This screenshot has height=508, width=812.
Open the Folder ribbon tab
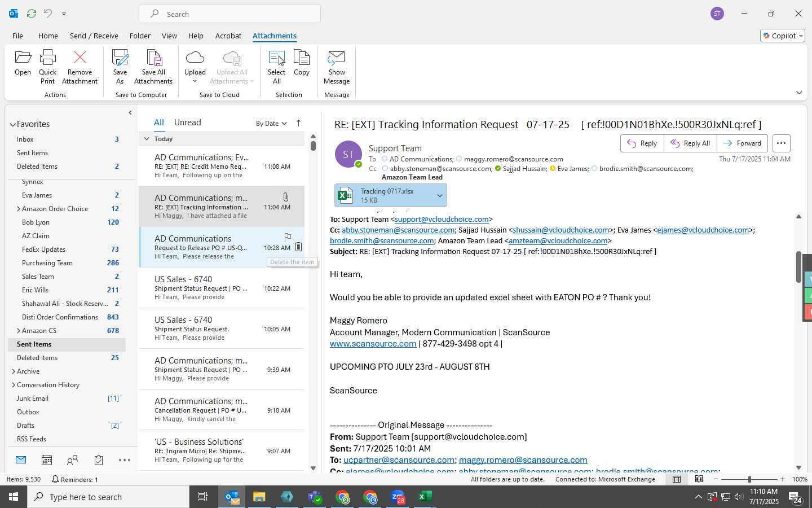140,36
